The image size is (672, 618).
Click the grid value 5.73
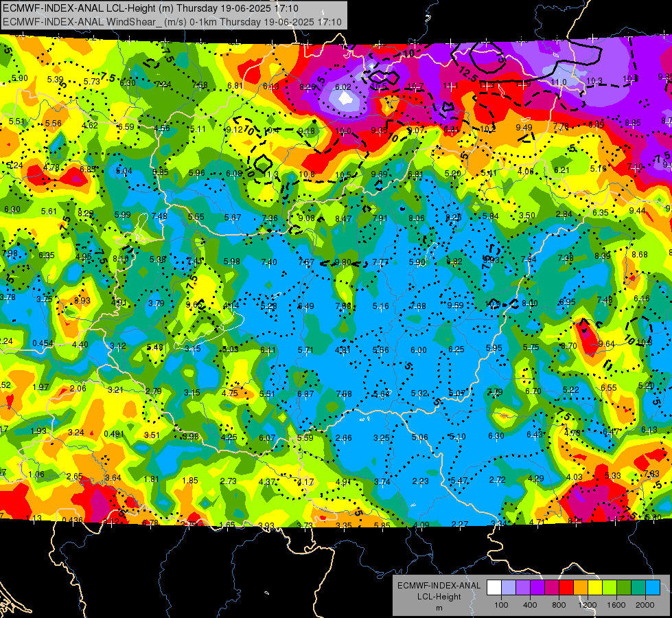click(92, 82)
